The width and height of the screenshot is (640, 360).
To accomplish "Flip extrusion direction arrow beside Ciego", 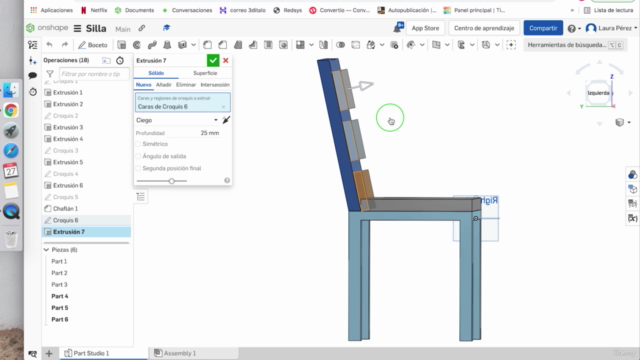I will (x=226, y=120).
